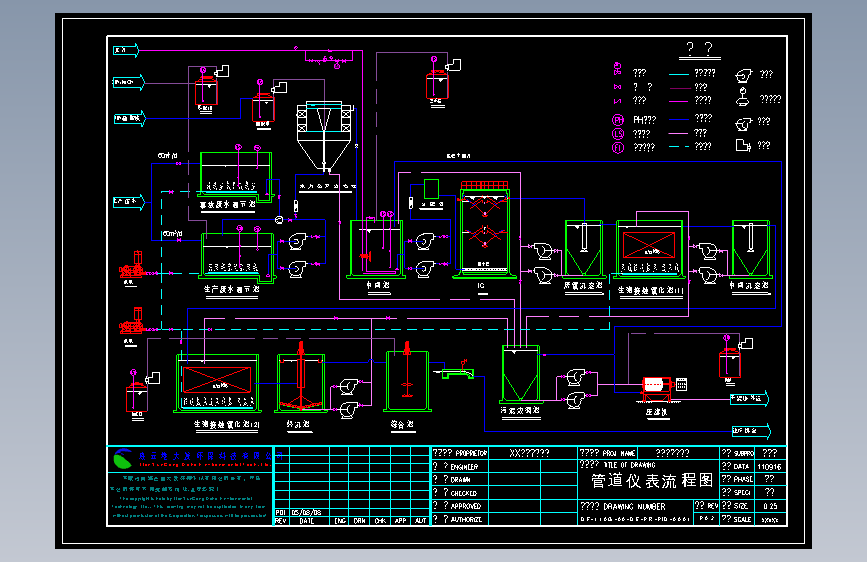Select the small green box right of 中间池

coord(431,189)
